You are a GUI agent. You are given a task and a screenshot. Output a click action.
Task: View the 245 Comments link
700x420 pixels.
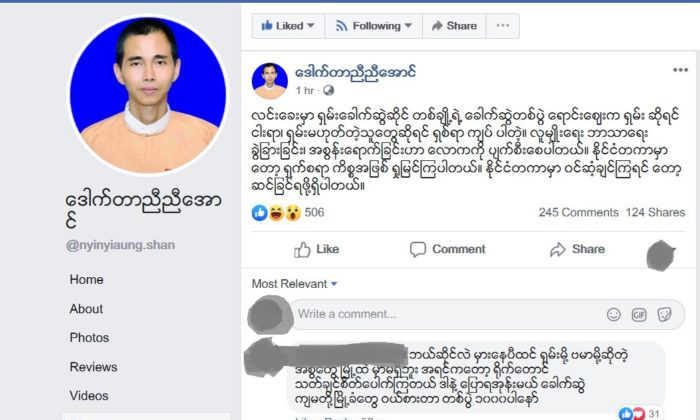579,212
